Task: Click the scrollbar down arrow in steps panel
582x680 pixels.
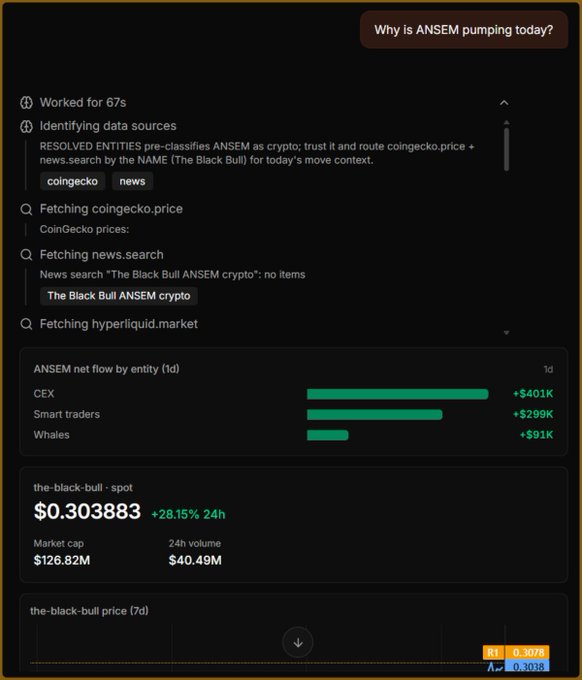Action: [506, 333]
